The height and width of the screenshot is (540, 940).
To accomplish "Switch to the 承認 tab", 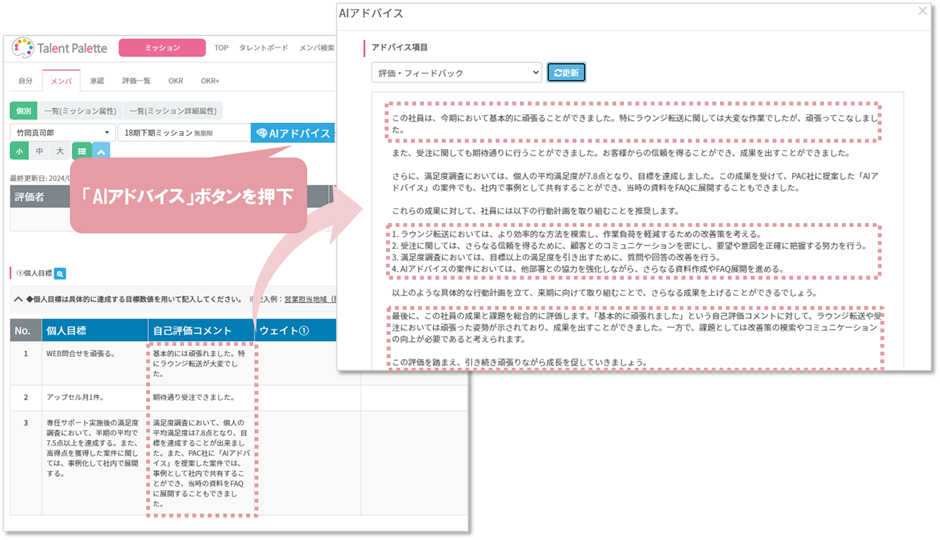I will (96, 80).
